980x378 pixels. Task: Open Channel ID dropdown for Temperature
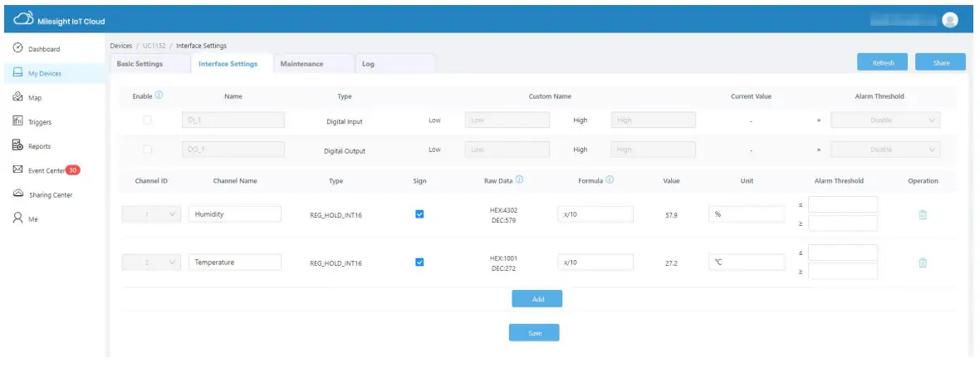pos(150,263)
